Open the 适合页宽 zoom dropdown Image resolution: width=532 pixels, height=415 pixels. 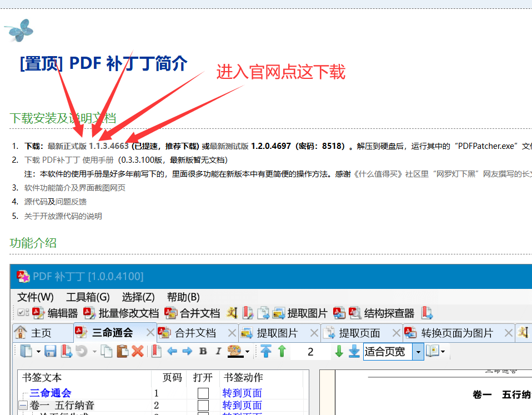tap(417, 351)
